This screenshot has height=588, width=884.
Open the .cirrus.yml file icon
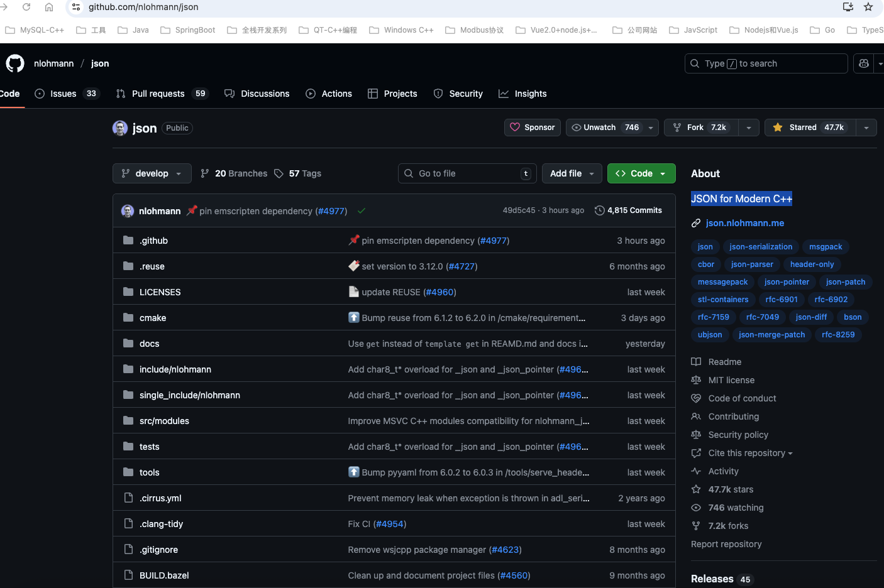click(128, 498)
